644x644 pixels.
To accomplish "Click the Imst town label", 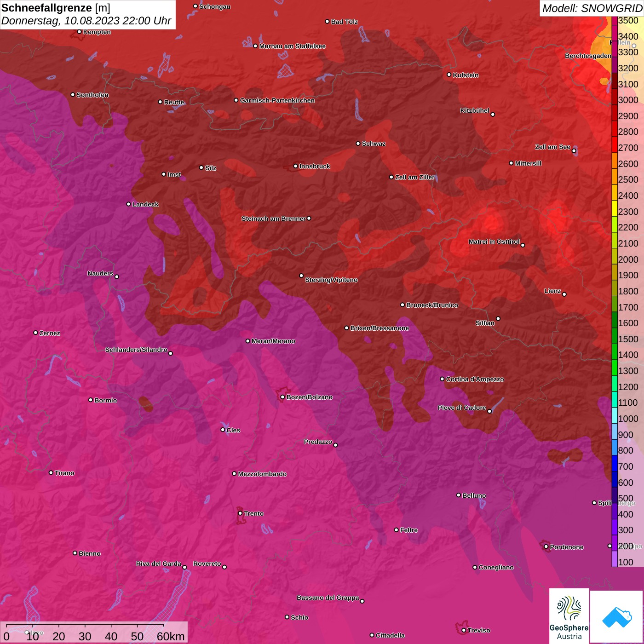I will (x=174, y=174).
